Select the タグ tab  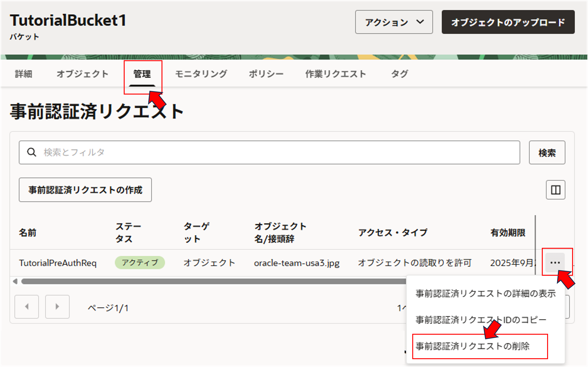[399, 74]
